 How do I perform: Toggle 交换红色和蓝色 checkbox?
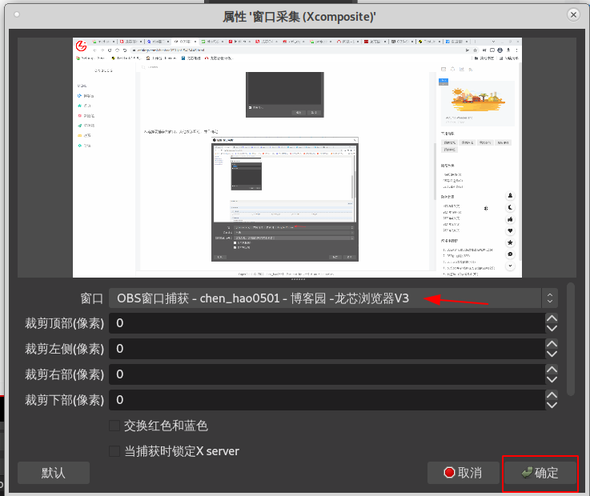click(114, 426)
